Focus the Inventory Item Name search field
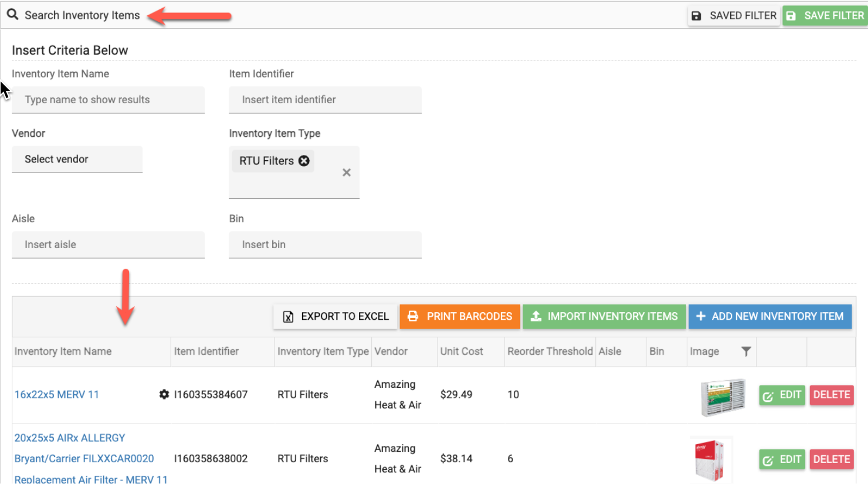This screenshot has height=494, width=868. point(108,100)
